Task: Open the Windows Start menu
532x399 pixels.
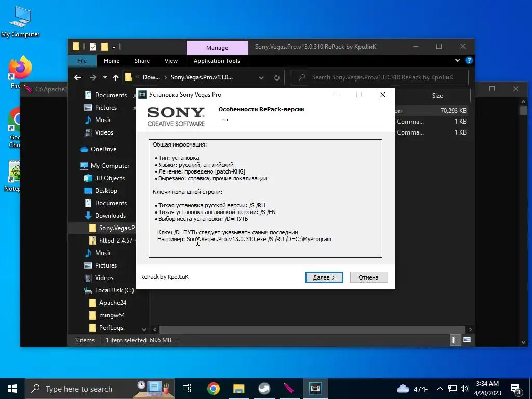Action: point(12,389)
